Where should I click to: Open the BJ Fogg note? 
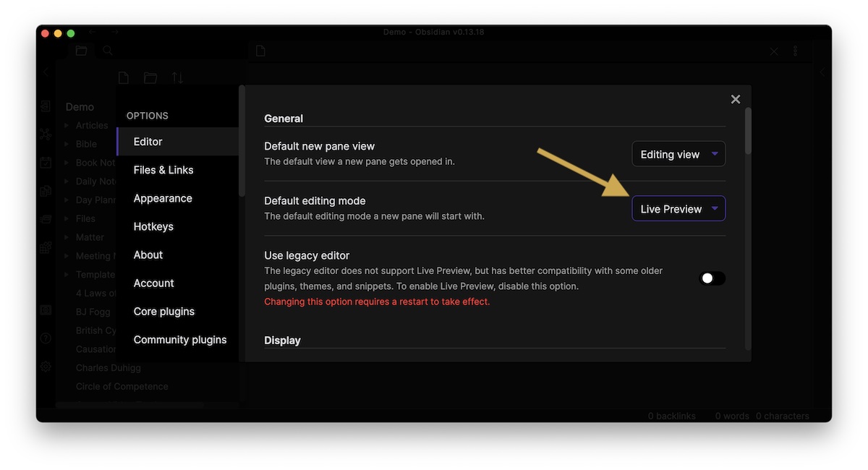coord(94,312)
